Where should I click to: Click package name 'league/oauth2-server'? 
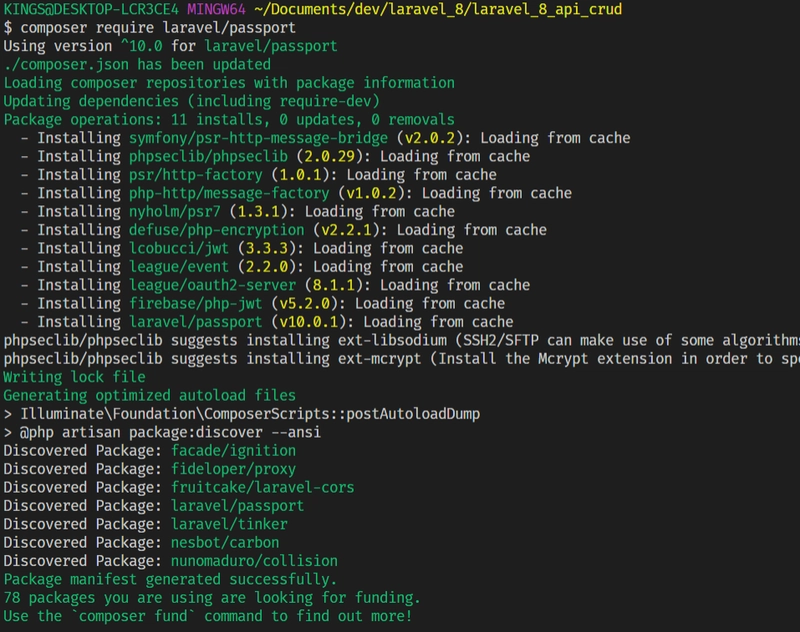coord(212,285)
